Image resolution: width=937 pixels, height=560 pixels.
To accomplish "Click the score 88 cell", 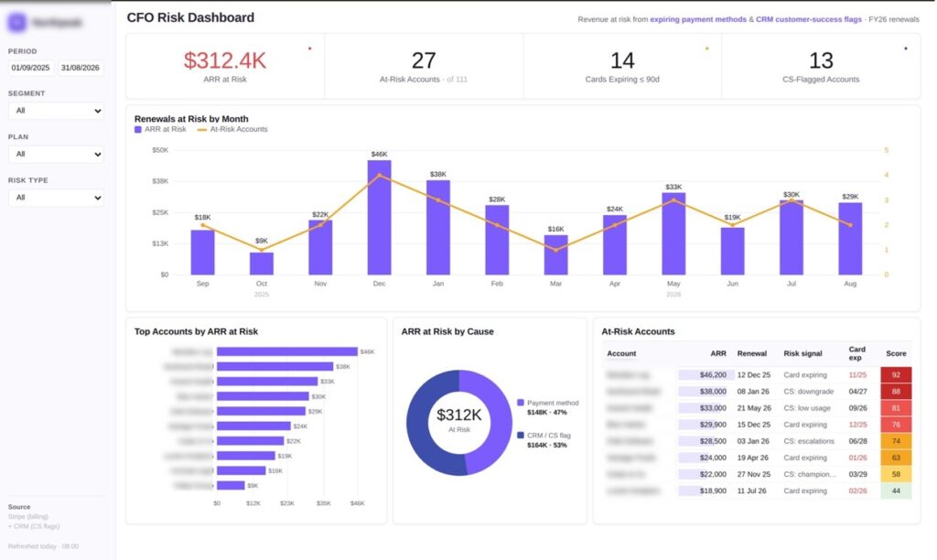I will tap(896, 392).
